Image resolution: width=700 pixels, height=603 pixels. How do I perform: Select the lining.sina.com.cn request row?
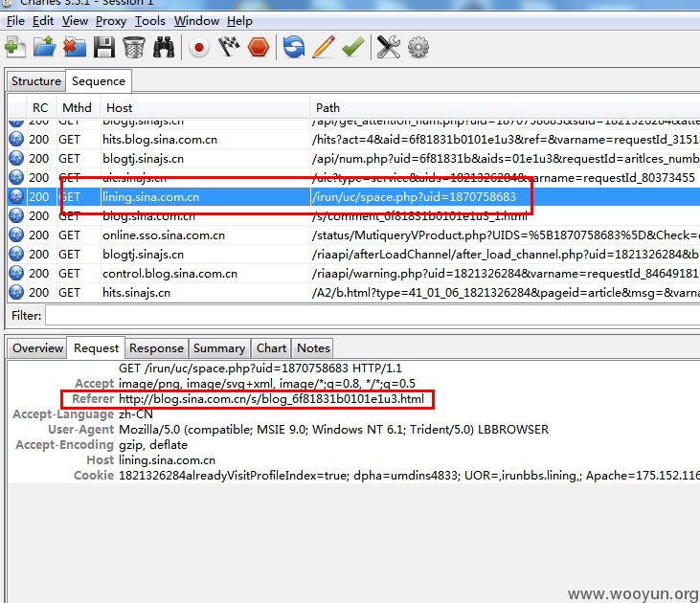click(x=353, y=197)
